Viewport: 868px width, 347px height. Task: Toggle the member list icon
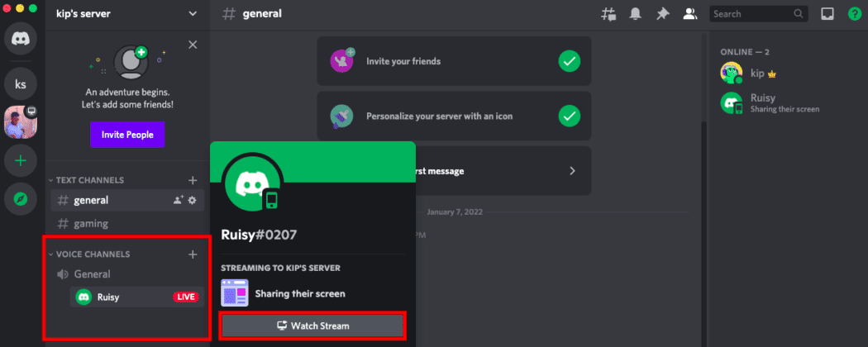[x=689, y=14]
